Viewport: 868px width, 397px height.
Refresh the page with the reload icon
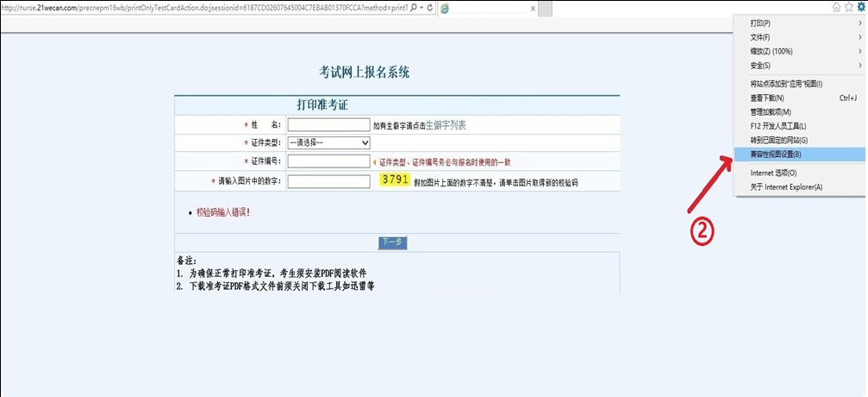point(429,8)
